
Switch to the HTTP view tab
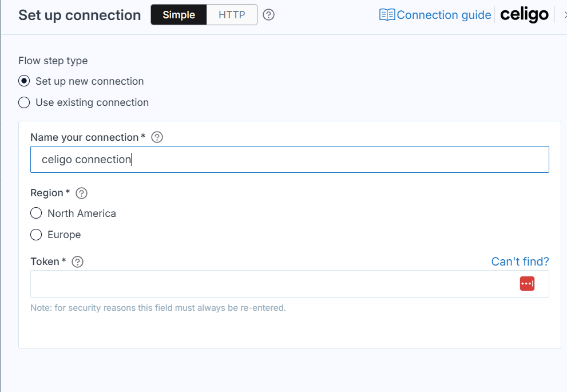click(x=232, y=15)
